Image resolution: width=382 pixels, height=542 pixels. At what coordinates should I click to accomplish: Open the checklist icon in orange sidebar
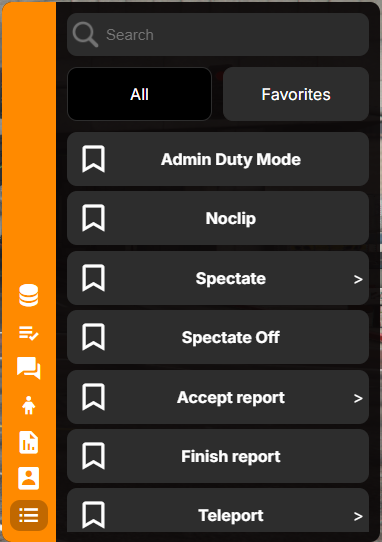tap(29, 334)
